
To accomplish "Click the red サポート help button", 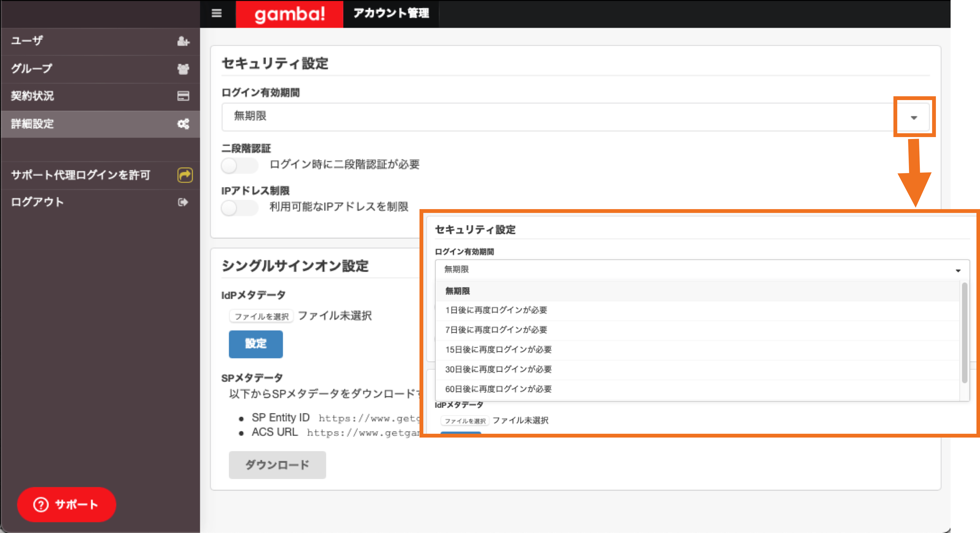I will click(67, 504).
